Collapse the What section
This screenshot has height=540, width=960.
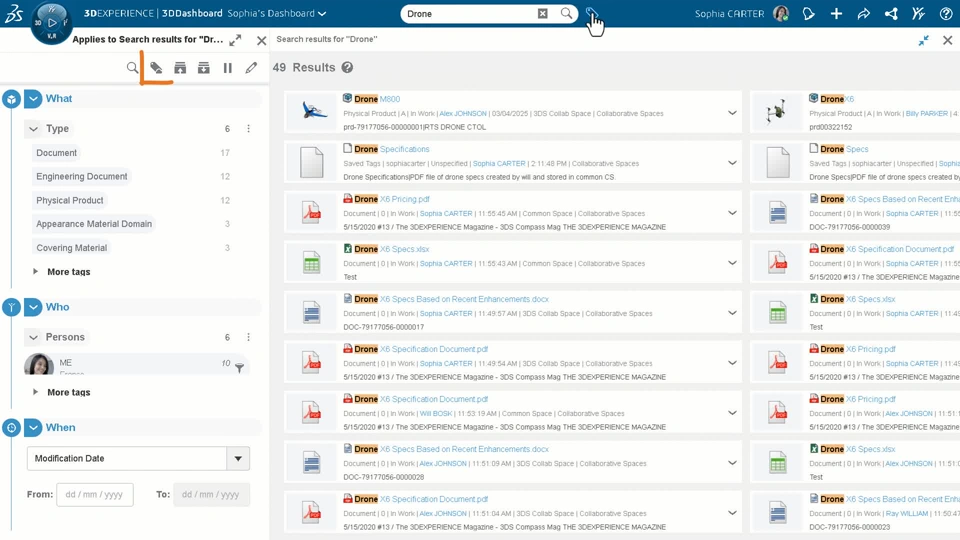point(33,99)
